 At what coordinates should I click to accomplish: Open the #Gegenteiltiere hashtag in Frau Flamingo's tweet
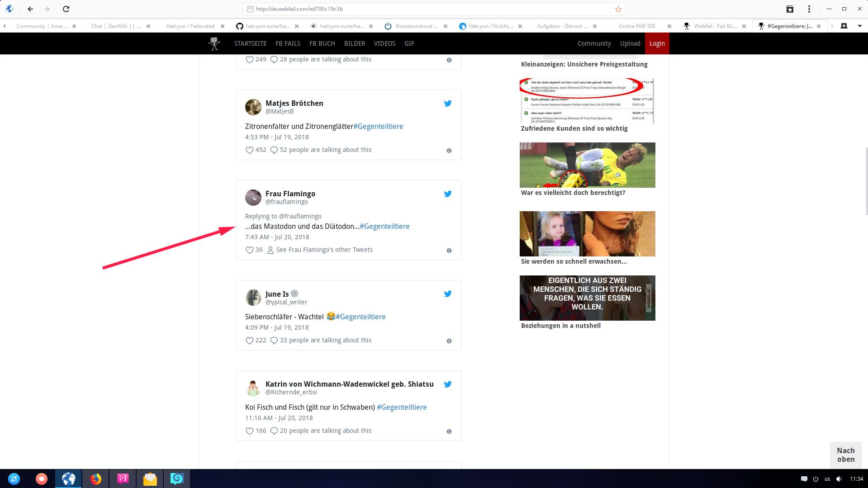[384, 227]
